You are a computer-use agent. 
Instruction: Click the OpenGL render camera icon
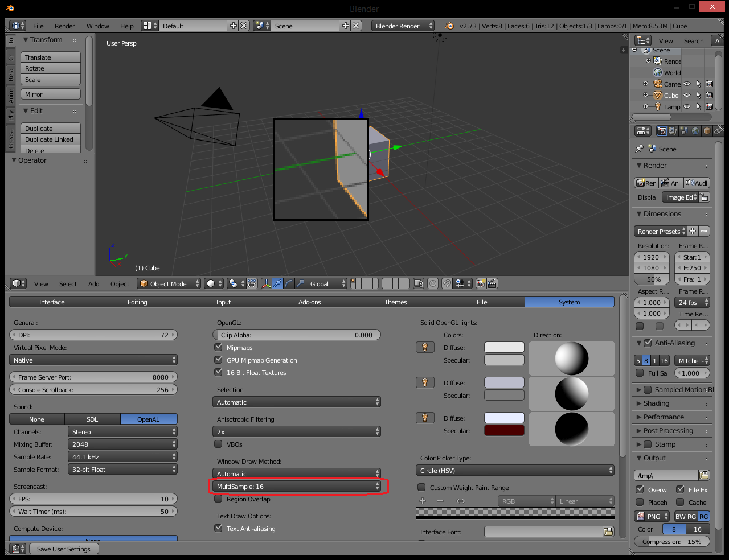[x=481, y=283]
